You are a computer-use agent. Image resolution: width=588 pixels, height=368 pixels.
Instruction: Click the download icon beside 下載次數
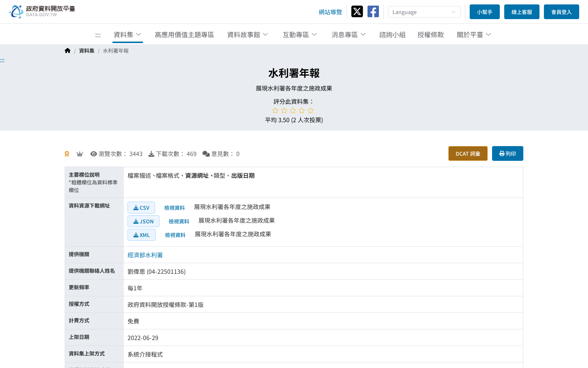[x=151, y=154]
